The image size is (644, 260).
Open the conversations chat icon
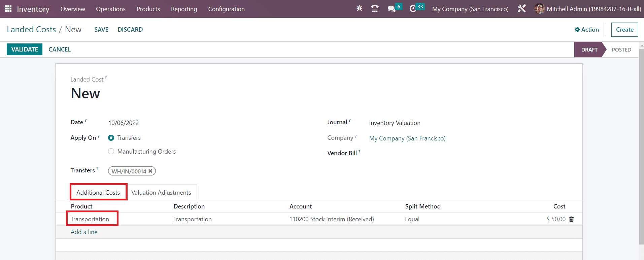point(392,9)
